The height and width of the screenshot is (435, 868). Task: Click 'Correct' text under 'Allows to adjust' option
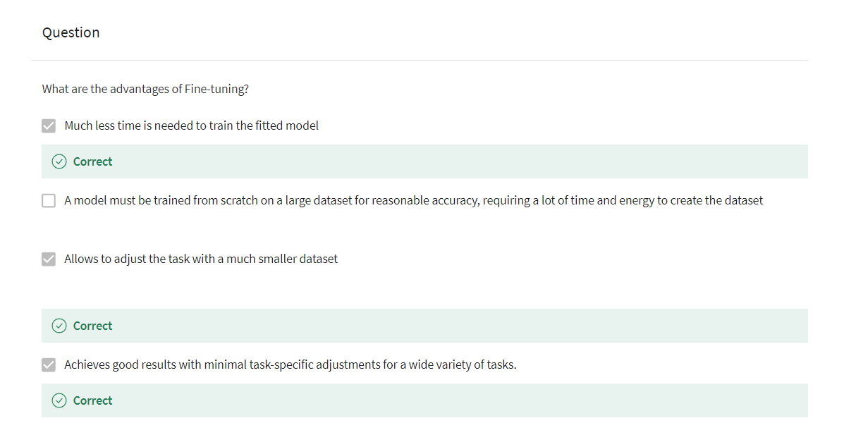92,326
